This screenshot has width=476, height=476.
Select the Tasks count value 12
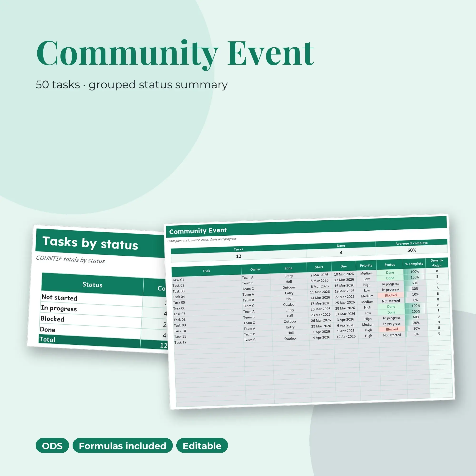[238, 256]
